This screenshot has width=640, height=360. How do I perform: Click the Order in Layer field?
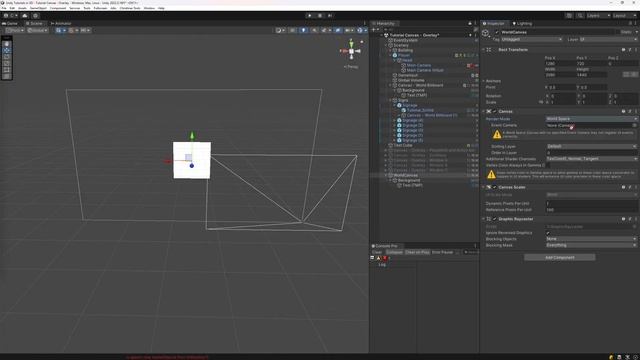tap(591, 153)
